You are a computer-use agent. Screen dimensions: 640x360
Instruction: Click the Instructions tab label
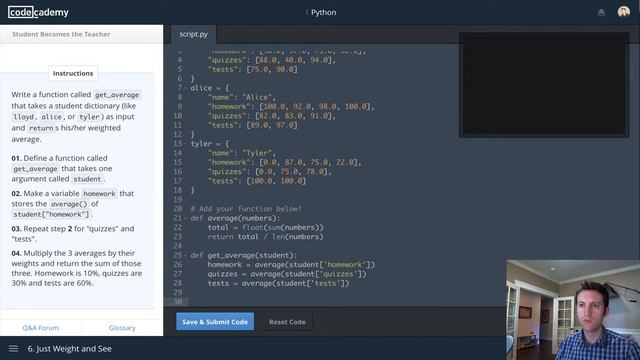73,73
